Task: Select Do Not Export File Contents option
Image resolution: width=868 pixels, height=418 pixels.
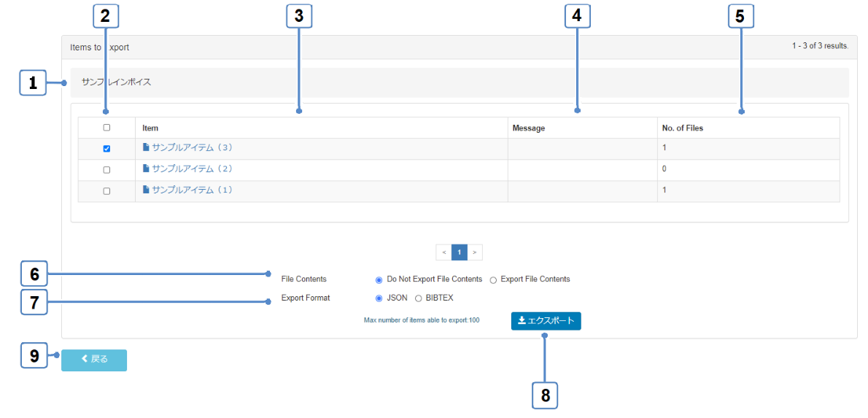Action: pyautogui.click(x=379, y=279)
